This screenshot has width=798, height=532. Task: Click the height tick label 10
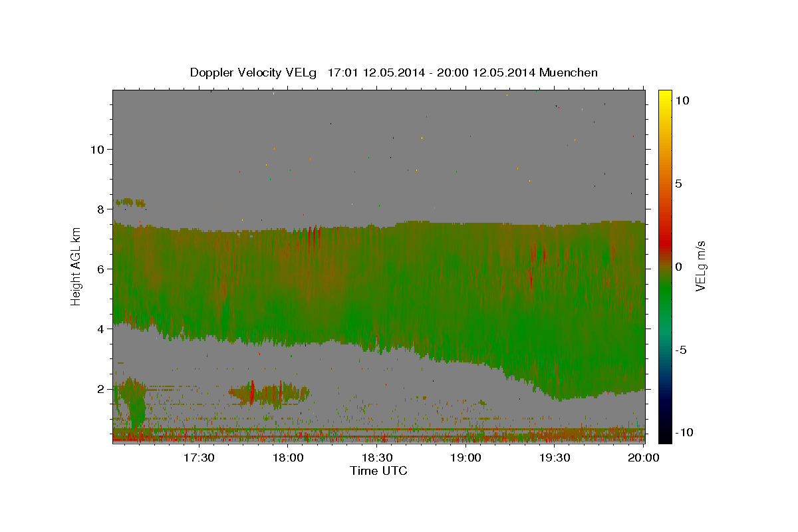(x=97, y=149)
